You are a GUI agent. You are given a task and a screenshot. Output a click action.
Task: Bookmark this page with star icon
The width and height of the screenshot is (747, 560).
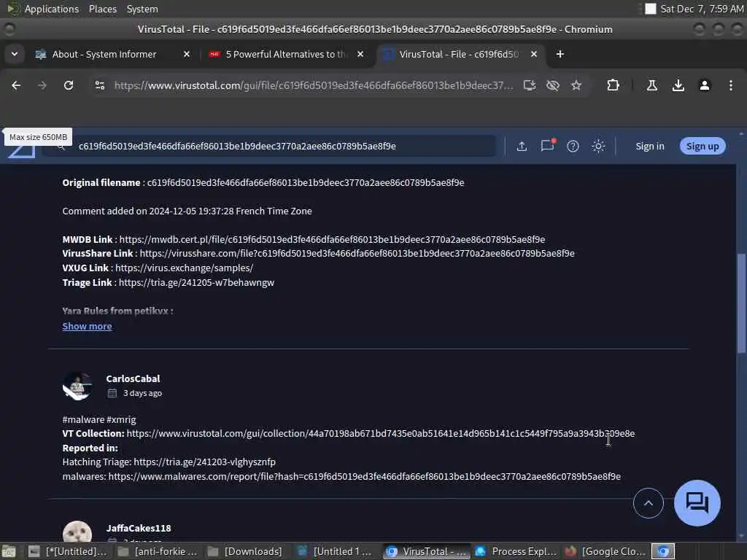[x=576, y=85]
